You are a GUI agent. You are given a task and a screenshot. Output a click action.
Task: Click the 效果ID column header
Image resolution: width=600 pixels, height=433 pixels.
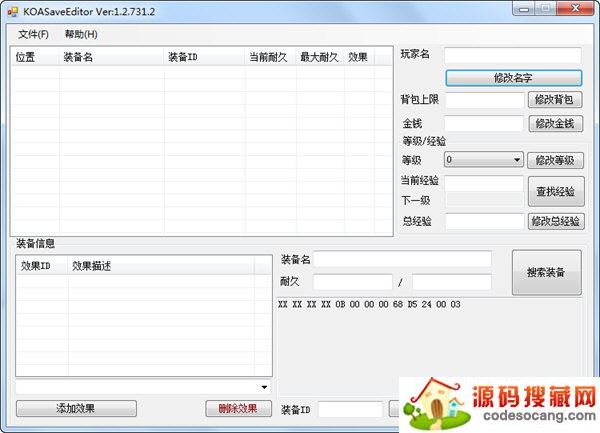[42, 265]
